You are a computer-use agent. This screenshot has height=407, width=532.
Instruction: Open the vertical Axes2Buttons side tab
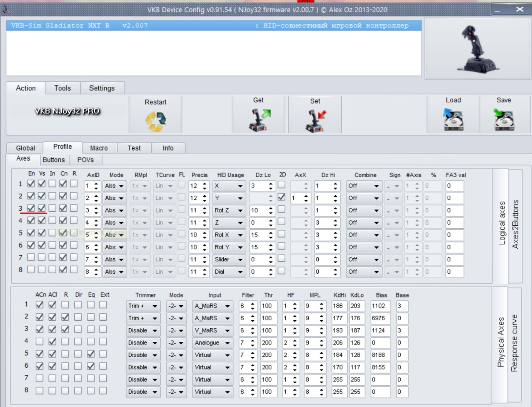tap(515, 224)
